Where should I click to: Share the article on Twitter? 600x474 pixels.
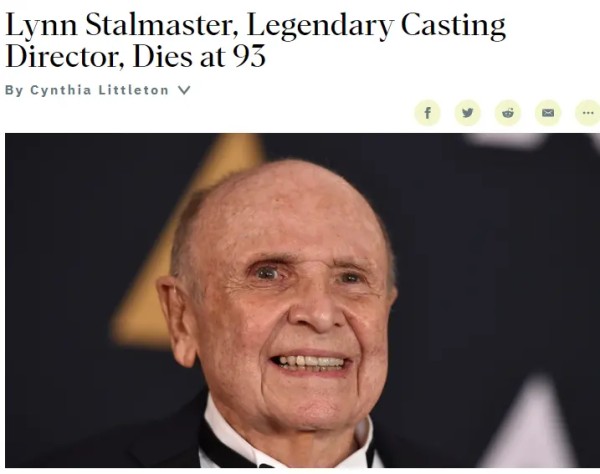pos(468,113)
